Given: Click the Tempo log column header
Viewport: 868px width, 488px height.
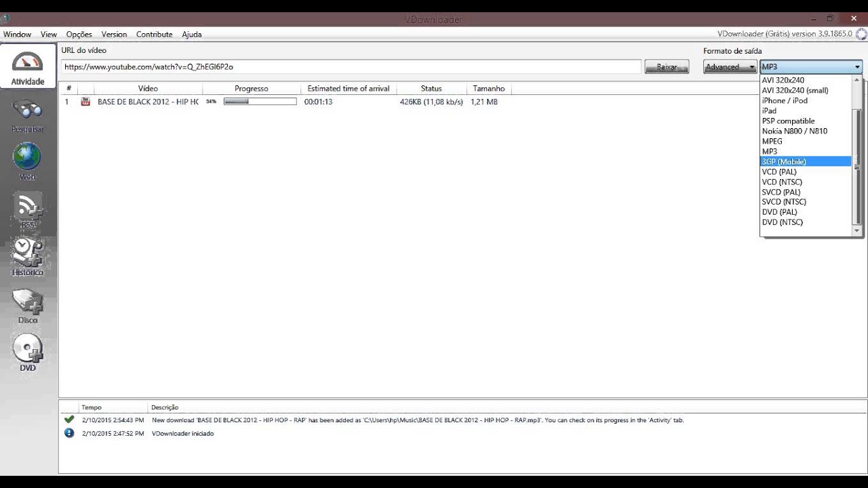Looking at the screenshot, I should (x=92, y=407).
